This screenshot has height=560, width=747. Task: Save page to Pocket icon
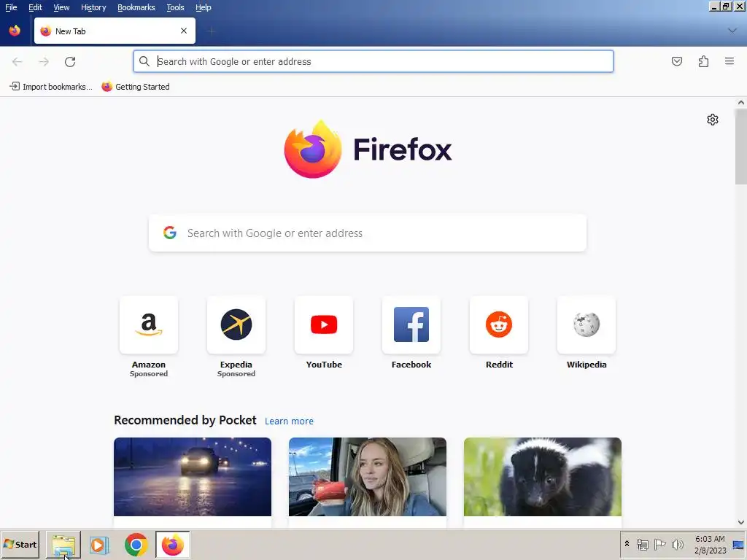tap(677, 61)
